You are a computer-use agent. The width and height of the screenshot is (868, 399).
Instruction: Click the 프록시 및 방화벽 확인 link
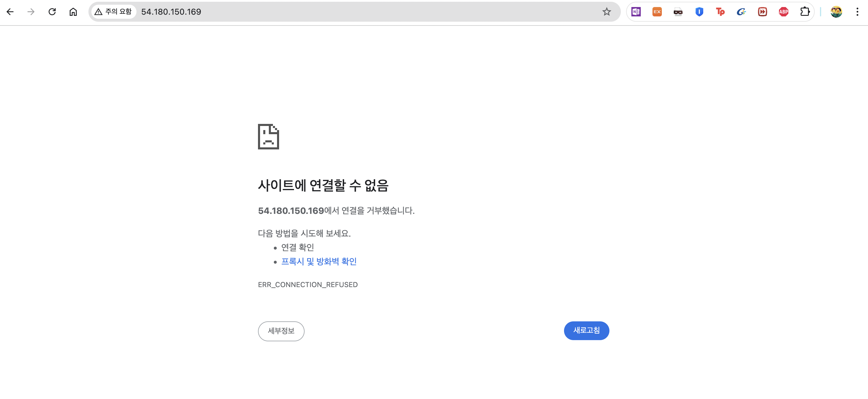pos(319,262)
